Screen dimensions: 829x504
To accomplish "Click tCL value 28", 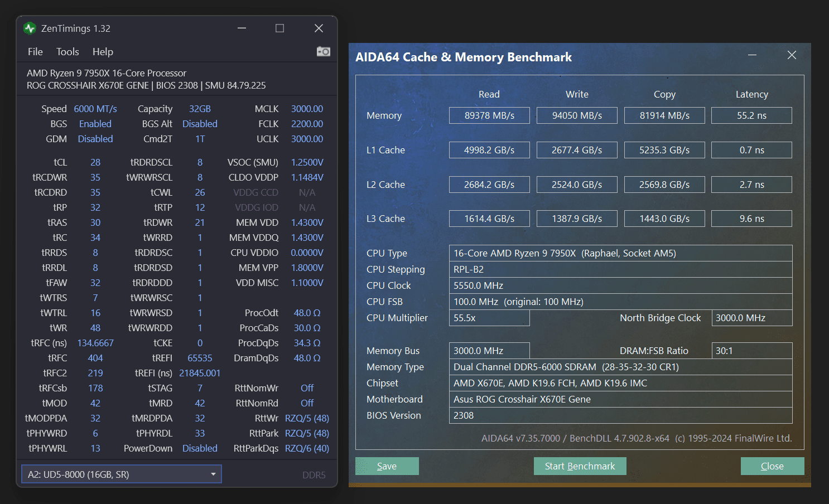I will (x=95, y=162).
